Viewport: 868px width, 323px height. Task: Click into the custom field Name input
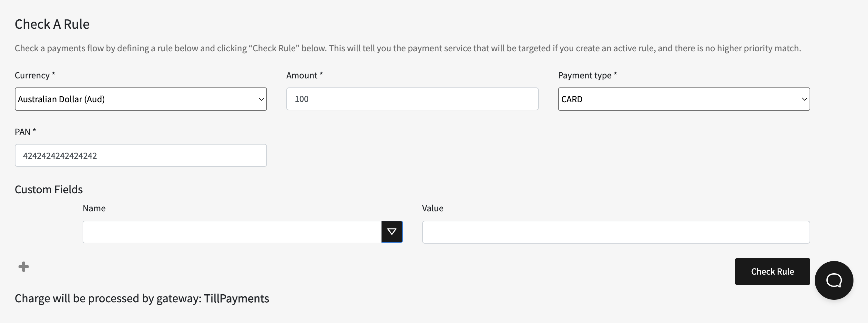pos(232,232)
